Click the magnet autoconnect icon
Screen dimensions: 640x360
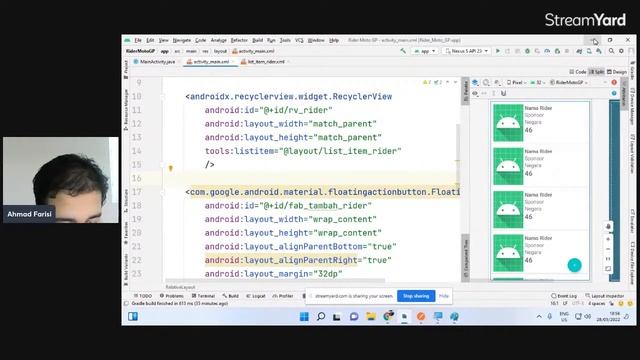tap(504, 93)
